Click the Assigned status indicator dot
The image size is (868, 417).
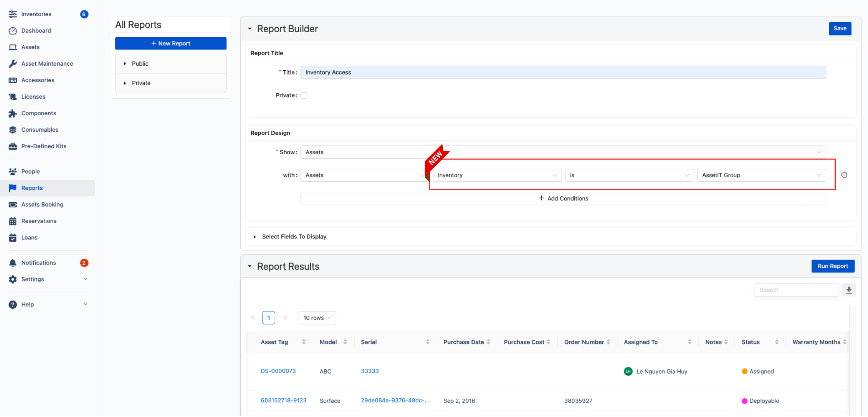[x=744, y=371]
